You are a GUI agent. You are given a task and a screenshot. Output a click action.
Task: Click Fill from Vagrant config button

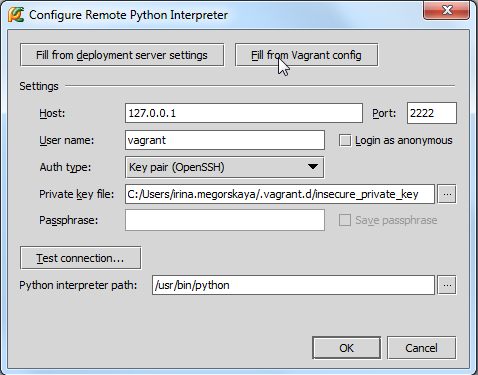point(307,55)
